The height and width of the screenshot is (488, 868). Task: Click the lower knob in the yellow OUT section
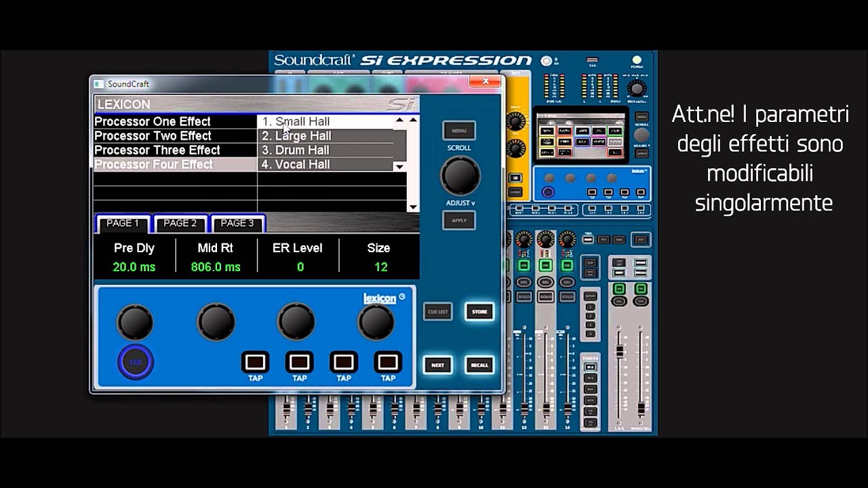pyautogui.click(x=515, y=148)
